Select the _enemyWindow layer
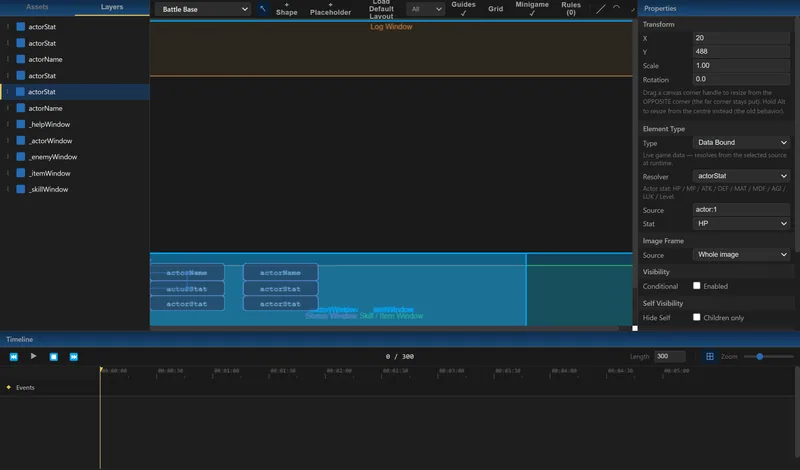The width and height of the screenshot is (800, 470). coord(75,157)
